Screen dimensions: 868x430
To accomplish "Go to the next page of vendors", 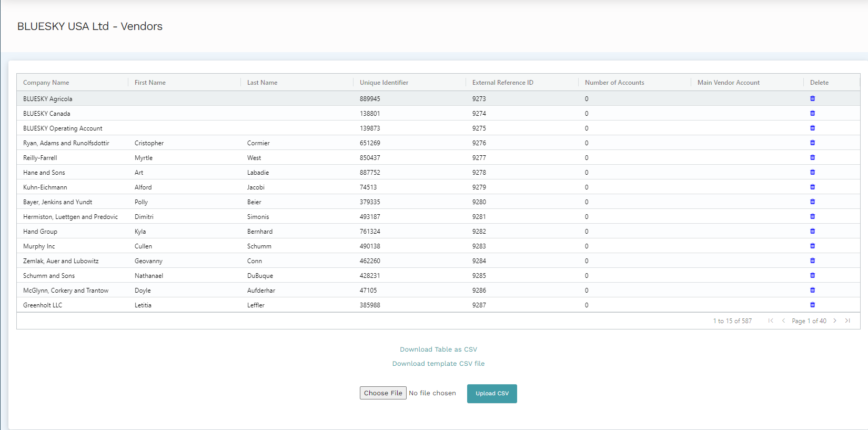I will coord(835,321).
